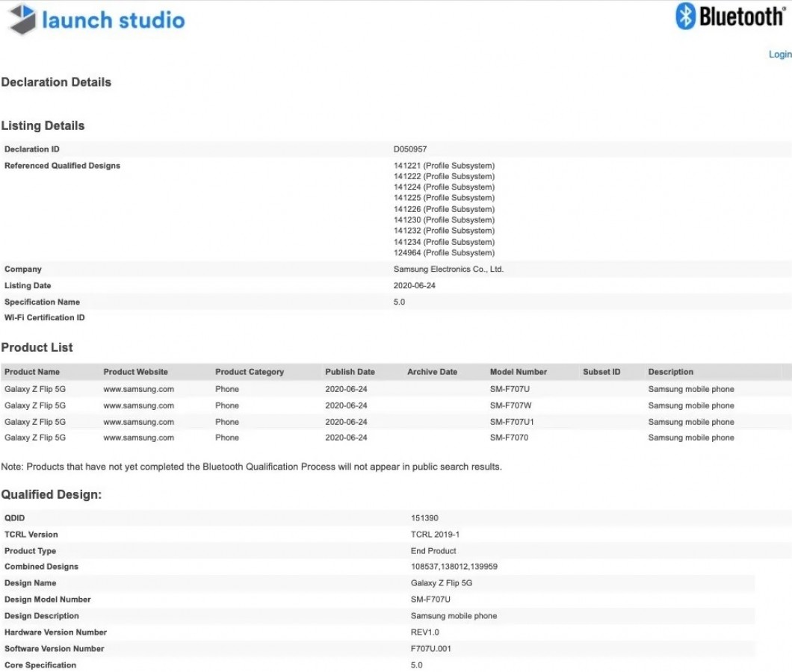
Task: Click the Product Website column header
Action: coord(135,372)
